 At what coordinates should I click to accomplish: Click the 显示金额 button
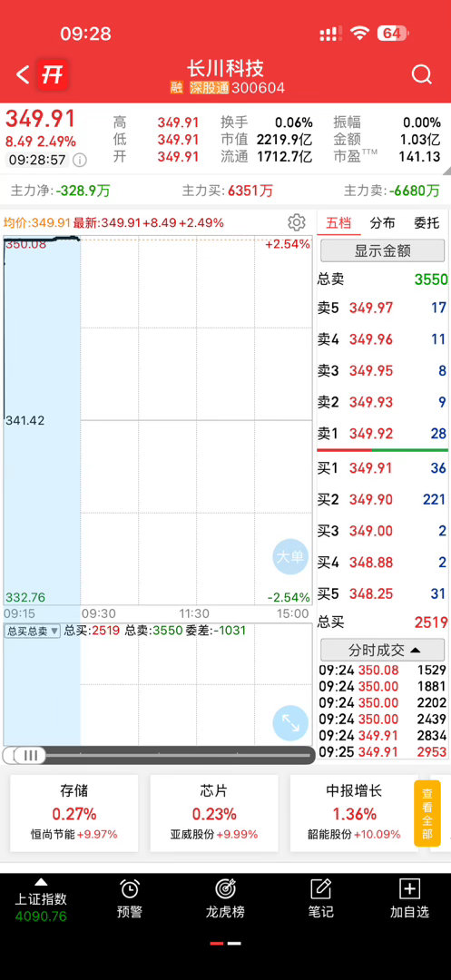382,250
